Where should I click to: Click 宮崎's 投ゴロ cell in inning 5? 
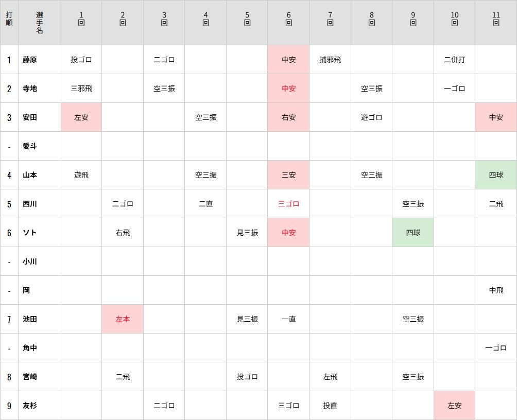[247, 377]
